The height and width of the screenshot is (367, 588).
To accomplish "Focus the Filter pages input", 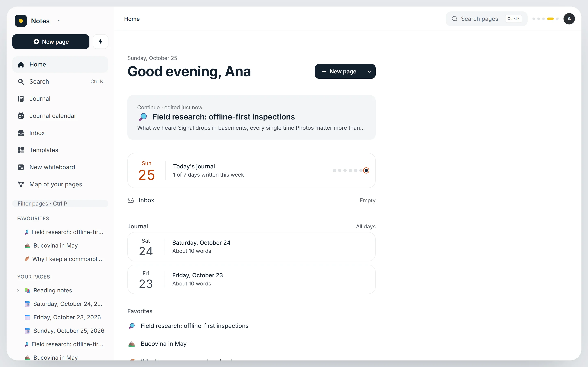I will (x=60, y=203).
